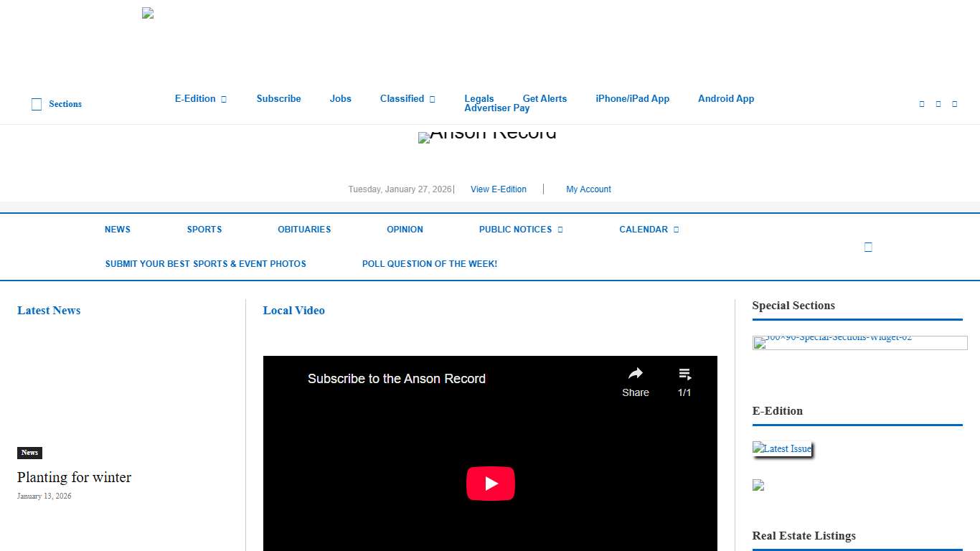Screen dimensions: 980x551
Task: Read the Planting for winter article
Action: (x=74, y=477)
